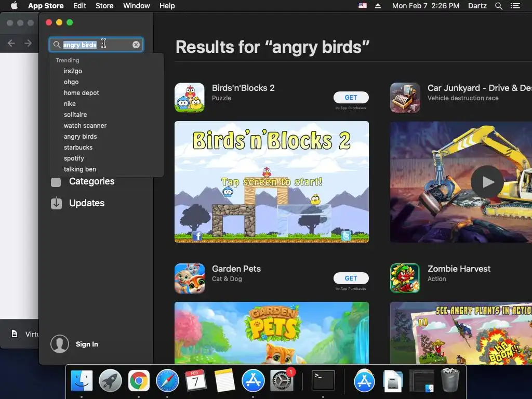Click the Garden Pets title
Screen dimensions: 532x399
(x=236, y=269)
